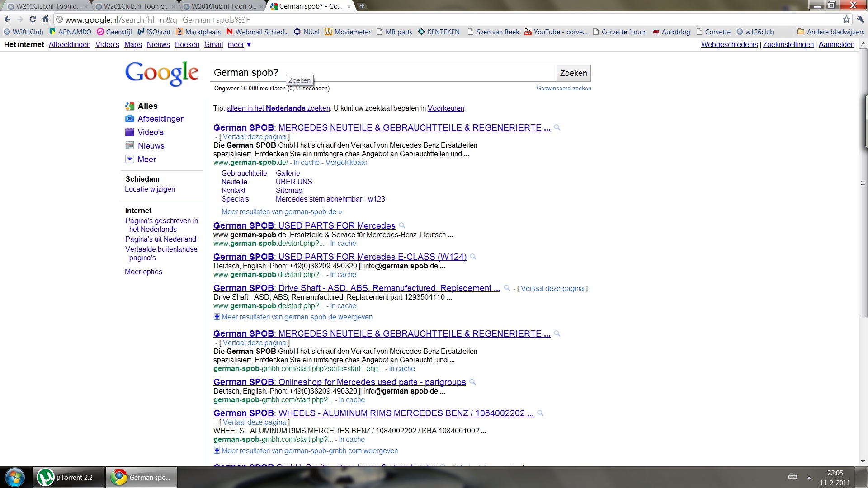
Task: Bookmark this page with the star icon
Action: click(846, 19)
